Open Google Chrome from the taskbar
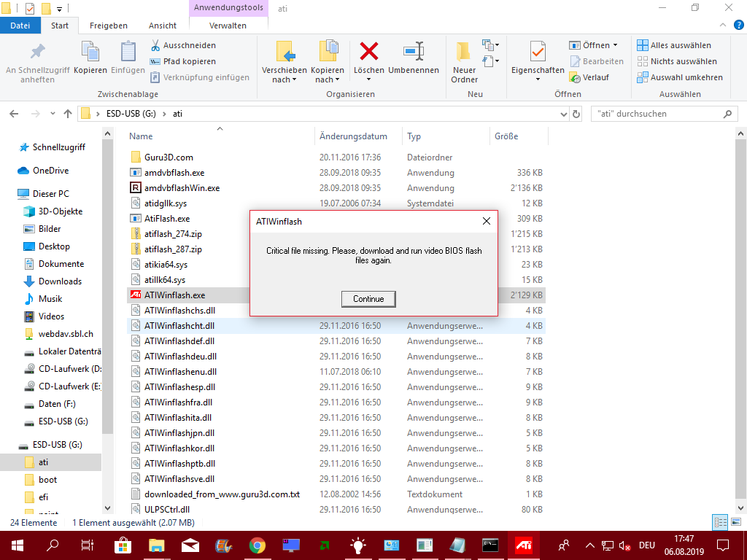The image size is (747, 560). tap(258, 545)
